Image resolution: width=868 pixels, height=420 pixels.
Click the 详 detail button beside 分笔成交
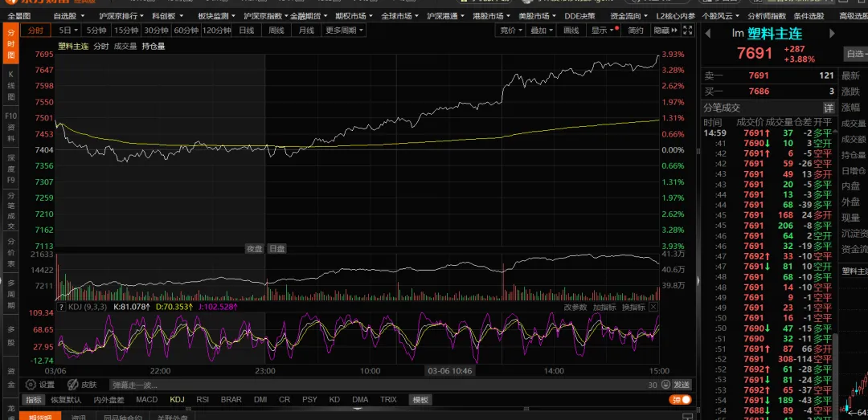[x=828, y=108]
